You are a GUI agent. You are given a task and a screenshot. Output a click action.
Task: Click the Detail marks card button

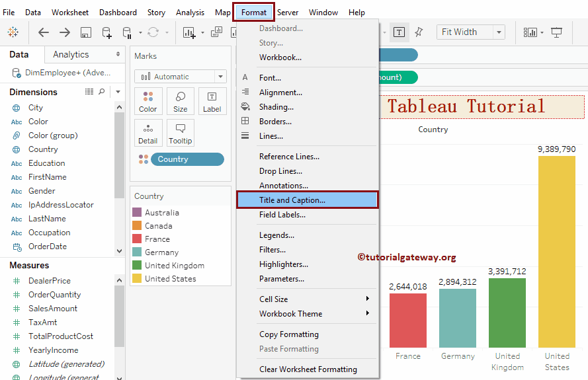pyautogui.click(x=148, y=133)
